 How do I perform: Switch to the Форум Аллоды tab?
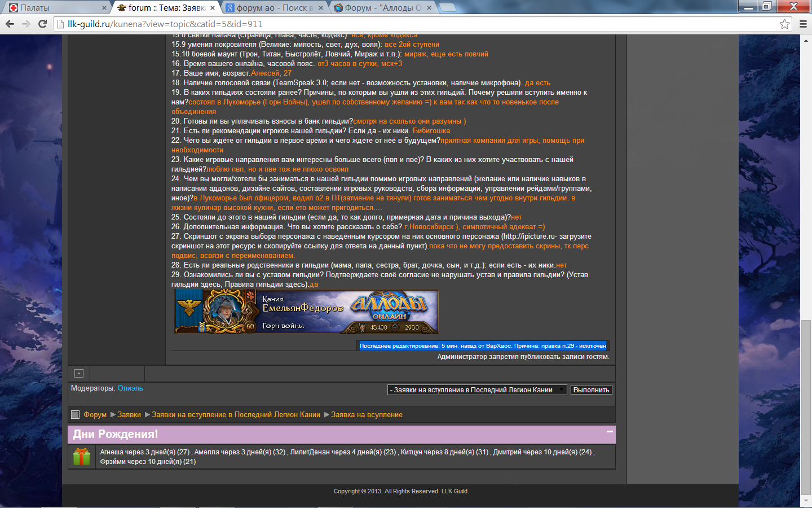378,8
